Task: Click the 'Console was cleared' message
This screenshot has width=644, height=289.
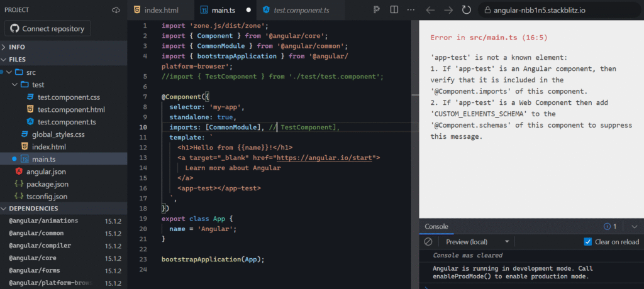Action: [x=467, y=255]
